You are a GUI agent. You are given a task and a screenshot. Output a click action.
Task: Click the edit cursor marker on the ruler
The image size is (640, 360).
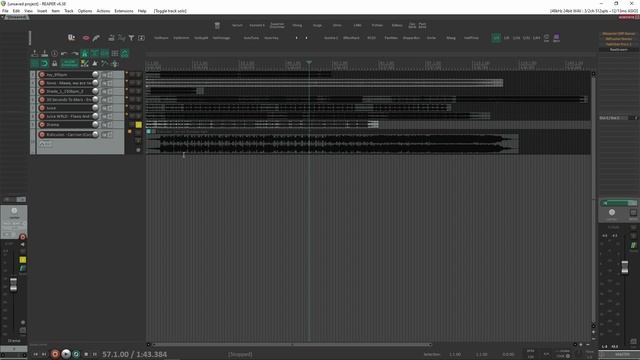[x=309, y=62]
